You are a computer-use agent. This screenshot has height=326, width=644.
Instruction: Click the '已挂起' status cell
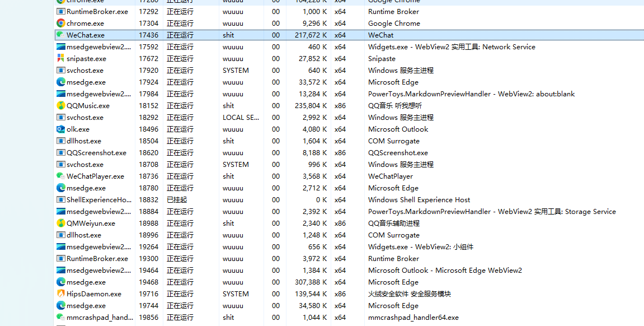click(x=177, y=200)
